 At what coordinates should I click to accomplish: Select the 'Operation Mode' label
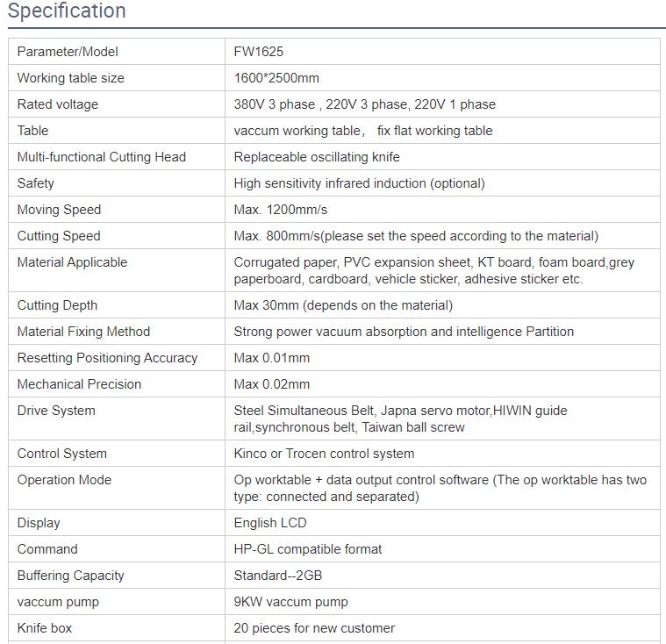(x=64, y=480)
